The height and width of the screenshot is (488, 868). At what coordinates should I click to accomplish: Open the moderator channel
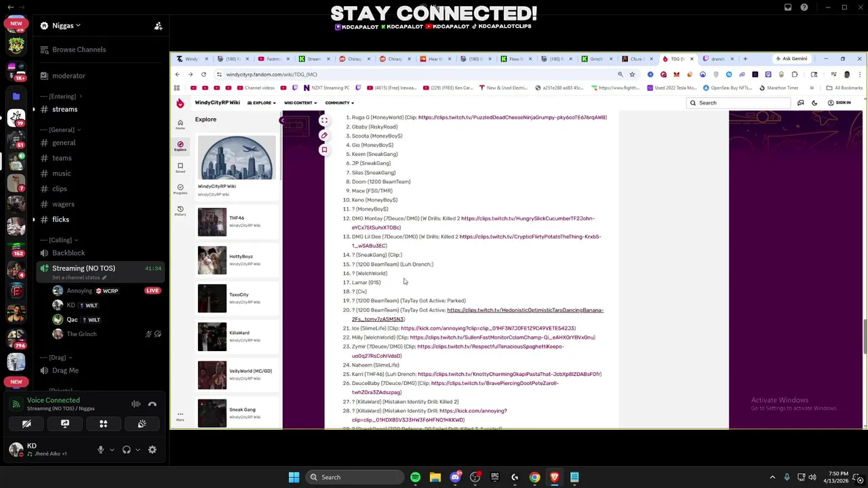(x=68, y=76)
